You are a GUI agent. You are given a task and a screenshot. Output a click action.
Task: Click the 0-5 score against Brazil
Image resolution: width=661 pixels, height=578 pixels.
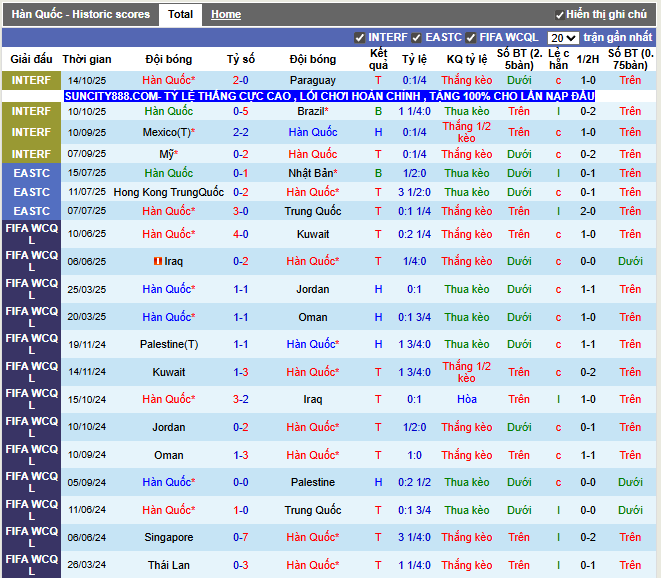tap(241, 111)
